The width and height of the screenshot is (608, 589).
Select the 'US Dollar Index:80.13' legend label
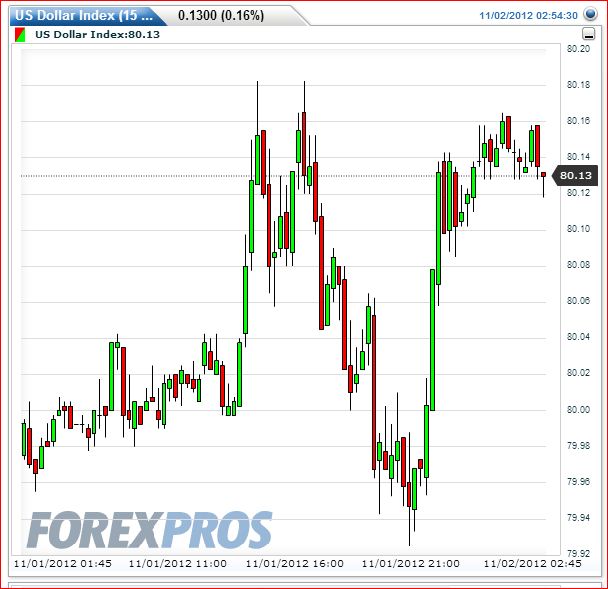point(97,35)
